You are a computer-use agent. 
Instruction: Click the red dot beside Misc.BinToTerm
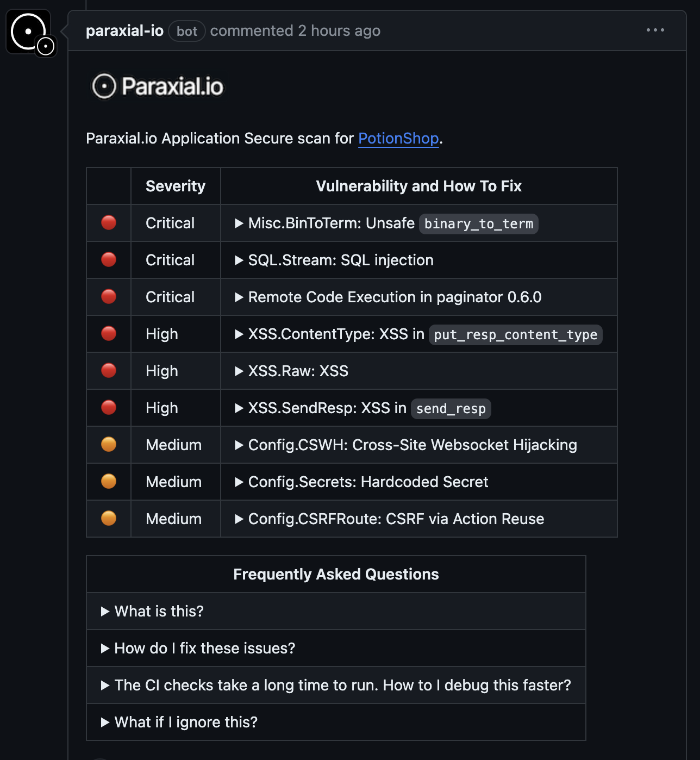[109, 223]
